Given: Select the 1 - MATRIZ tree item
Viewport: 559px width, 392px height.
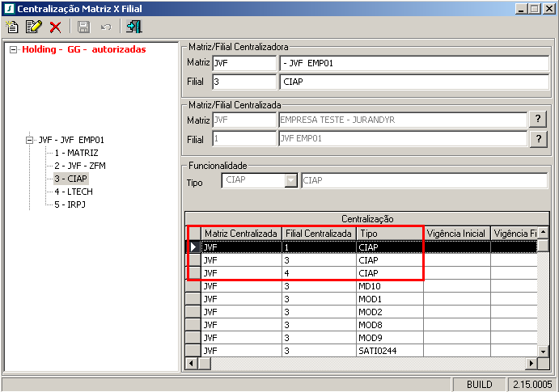Looking at the screenshot, I should [x=76, y=153].
